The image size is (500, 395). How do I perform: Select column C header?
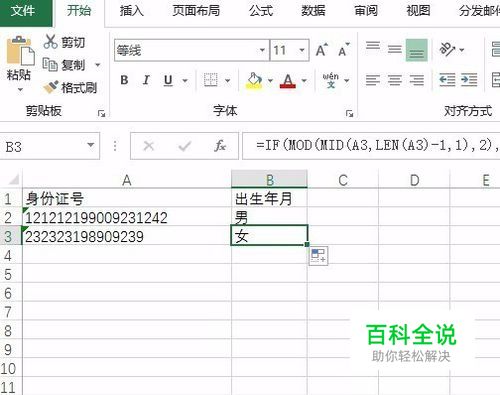click(x=343, y=180)
